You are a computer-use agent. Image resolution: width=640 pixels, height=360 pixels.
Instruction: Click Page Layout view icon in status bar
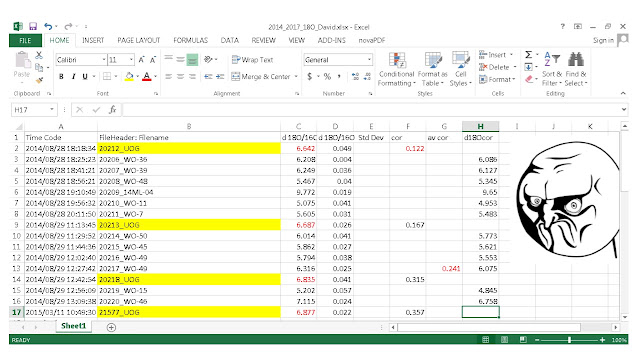(504, 340)
